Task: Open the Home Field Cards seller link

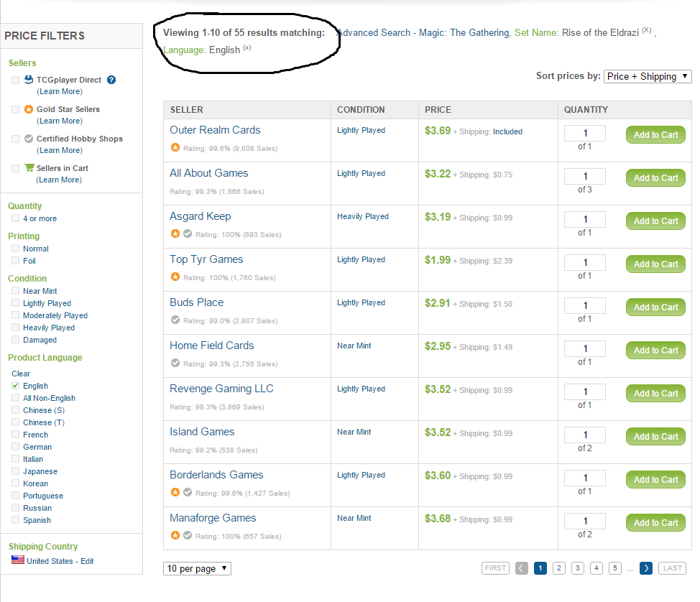Action: [x=211, y=346]
